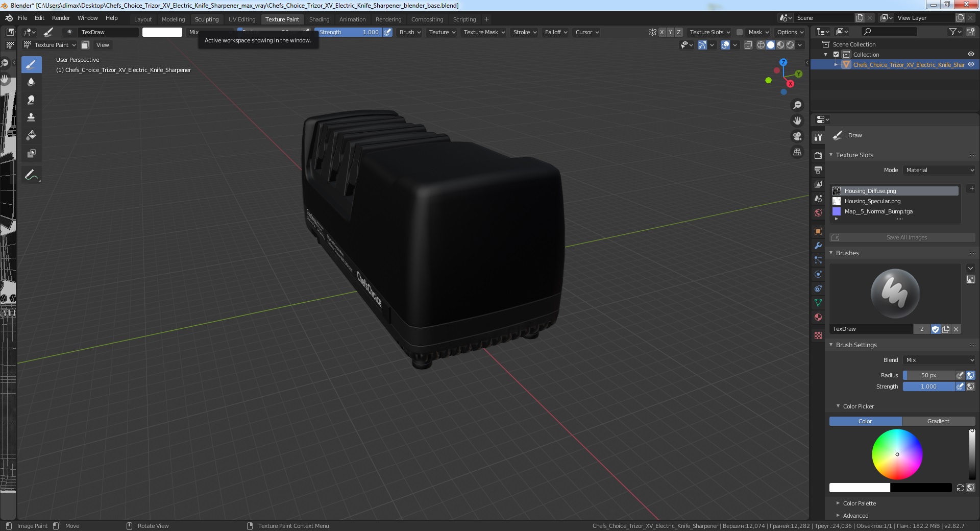Open the Cursor dropdown

587,32
